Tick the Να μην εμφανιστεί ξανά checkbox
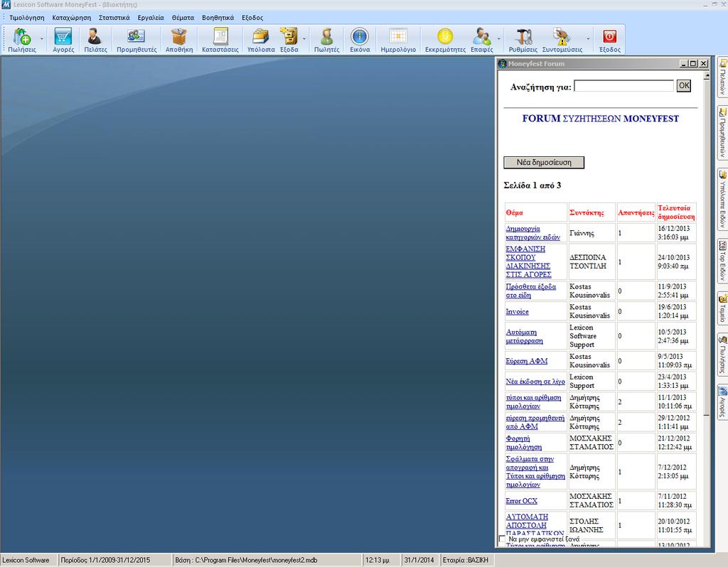728x567 pixels. click(501, 539)
